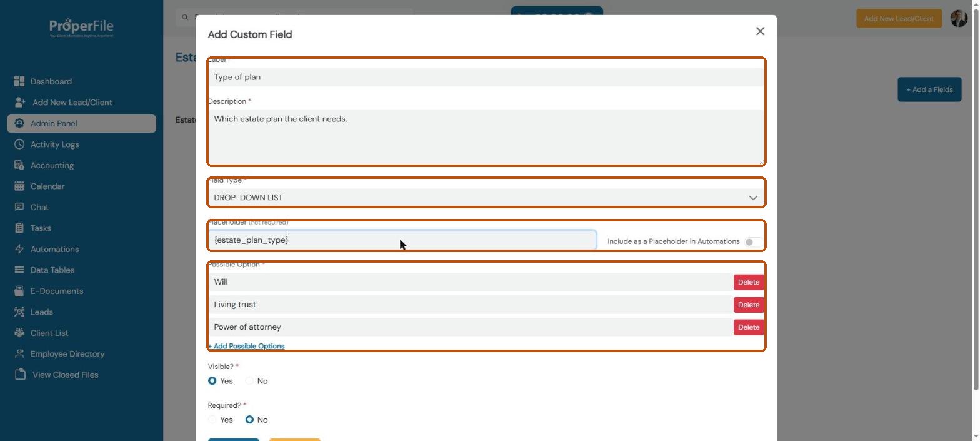This screenshot has width=980, height=441.
Task: Click the search magnifier icon
Action: coord(185,18)
